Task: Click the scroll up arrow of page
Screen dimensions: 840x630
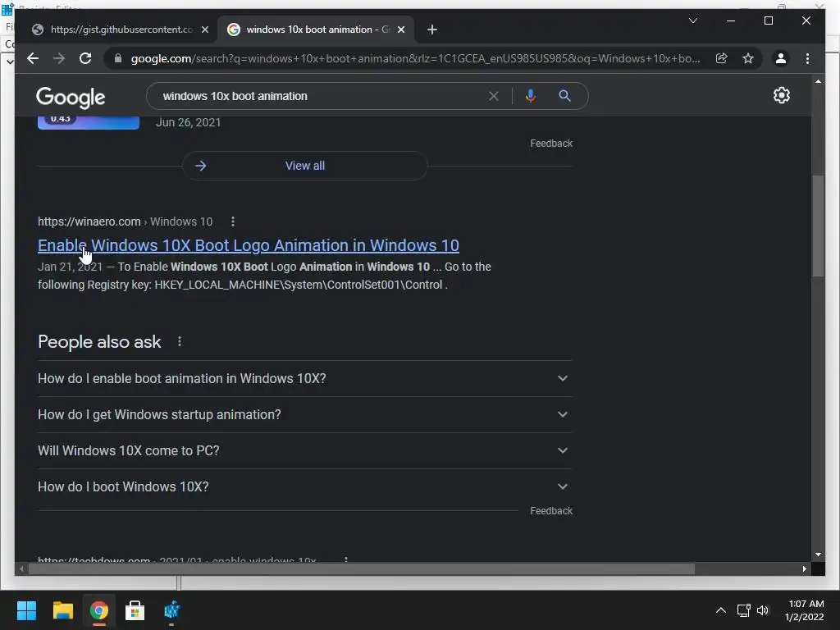Action: (818, 81)
